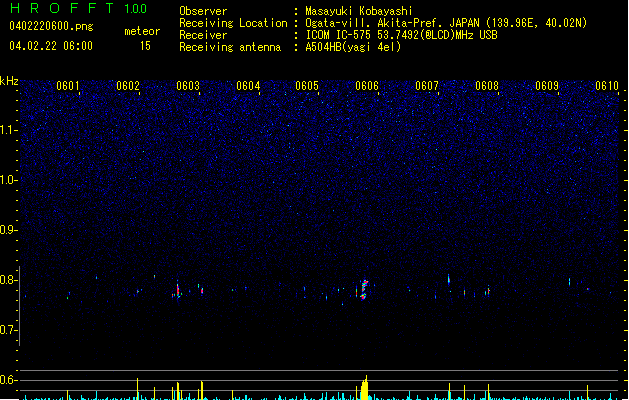
Task: Click the ICOM IC-575 receiver text
Action: 401,35
